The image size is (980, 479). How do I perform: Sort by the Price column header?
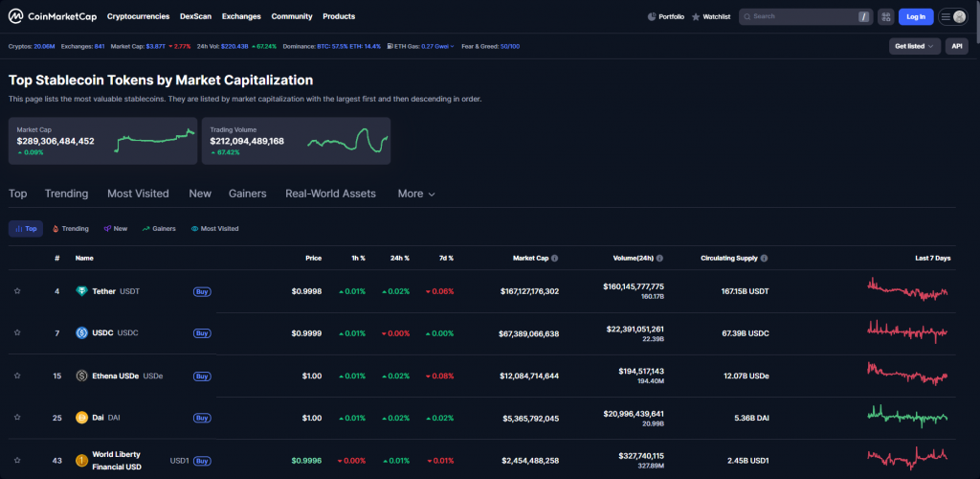[x=314, y=258]
